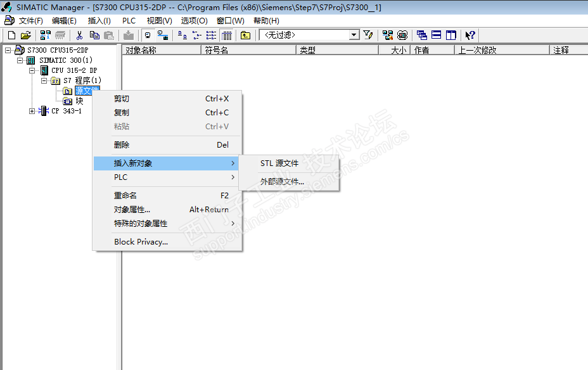The height and width of the screenshot is (370, 588).
Task: Click the 源文件 folder icon in tree
Action: pyautogui.click(x=68, y=91)
